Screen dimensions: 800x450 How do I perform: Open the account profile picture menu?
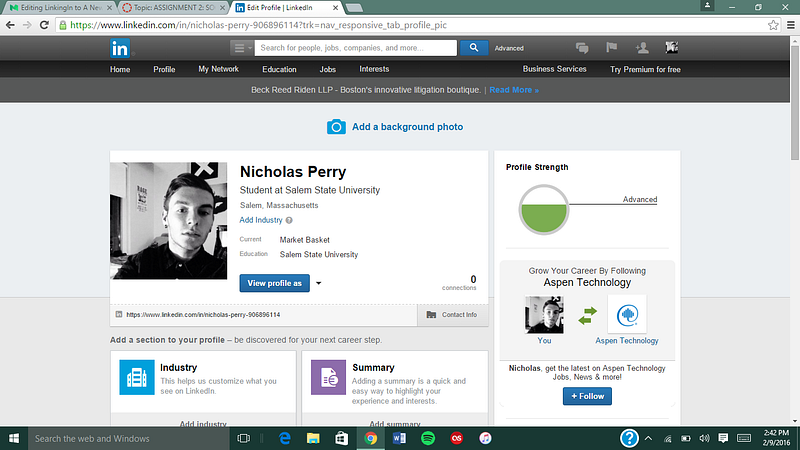tap(672, 47)
